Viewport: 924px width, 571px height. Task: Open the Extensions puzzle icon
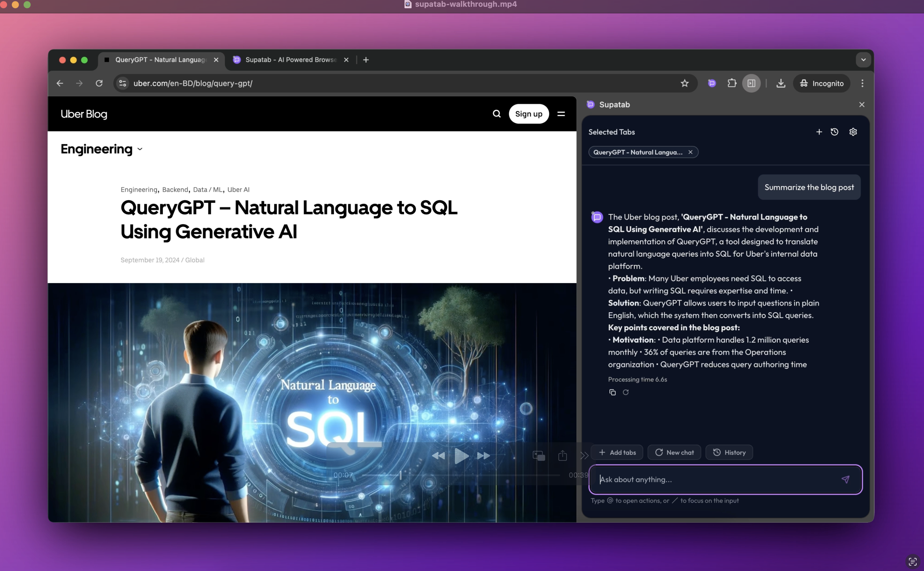tap(732, 83)
